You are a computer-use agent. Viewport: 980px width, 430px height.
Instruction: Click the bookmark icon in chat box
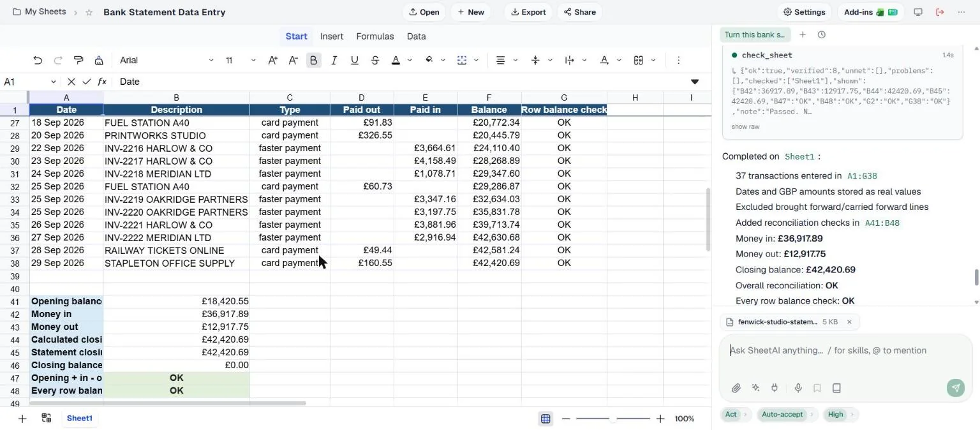[x=817, y=388]
